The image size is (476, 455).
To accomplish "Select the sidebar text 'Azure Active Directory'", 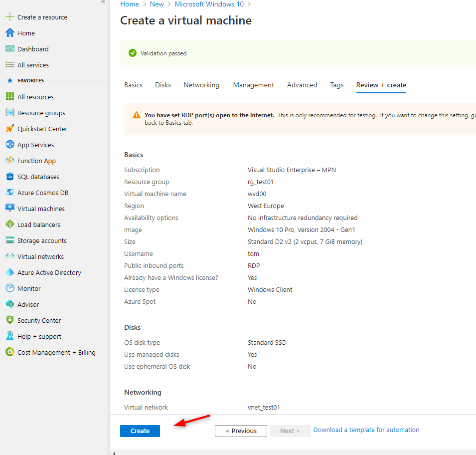I will [49, 272].
